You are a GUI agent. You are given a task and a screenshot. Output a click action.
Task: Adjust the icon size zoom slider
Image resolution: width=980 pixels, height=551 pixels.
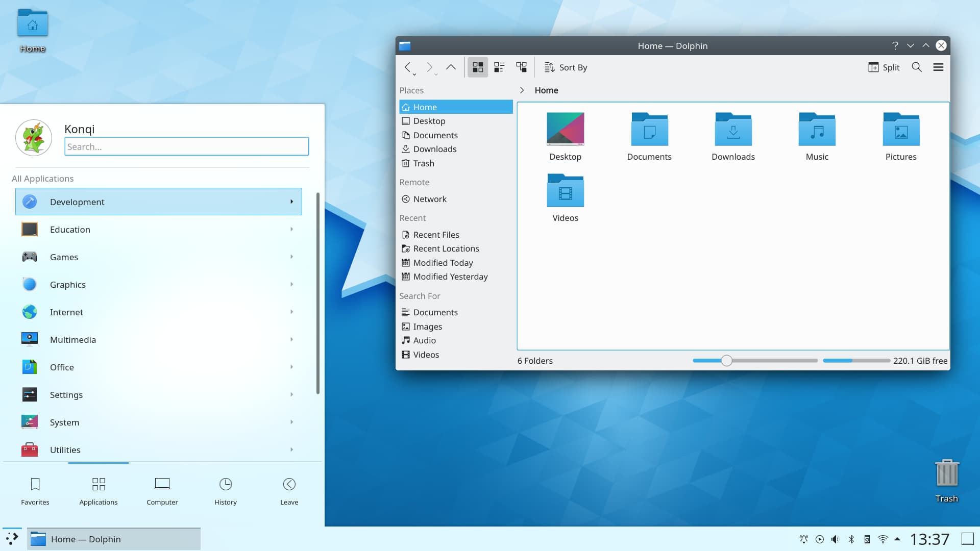[727, 360]
